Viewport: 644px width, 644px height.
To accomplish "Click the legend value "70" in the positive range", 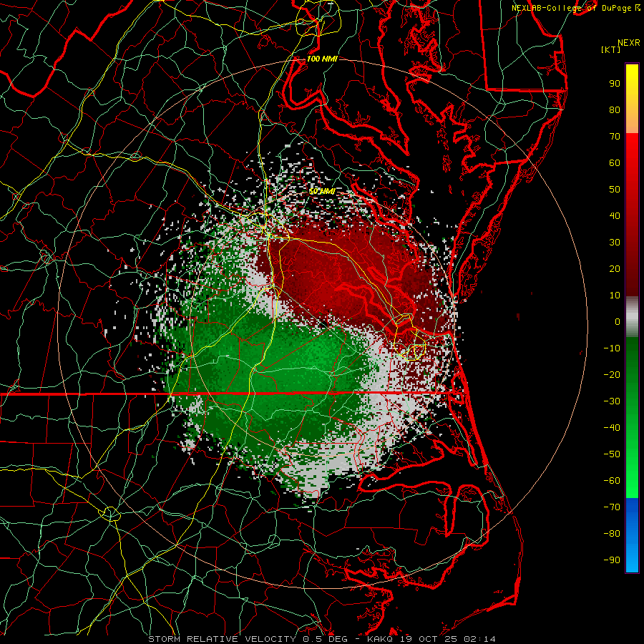I will 615,137.
